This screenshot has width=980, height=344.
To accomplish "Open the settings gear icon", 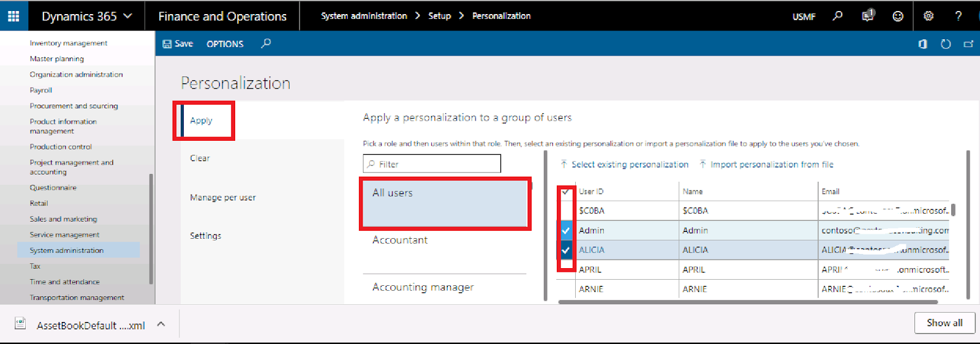I will (929, 16).
